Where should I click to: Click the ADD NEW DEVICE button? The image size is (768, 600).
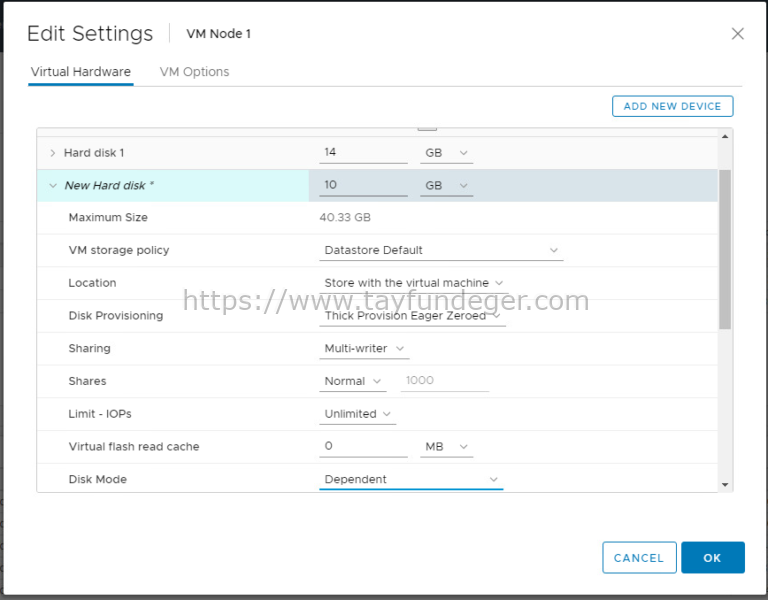(672, 106)
